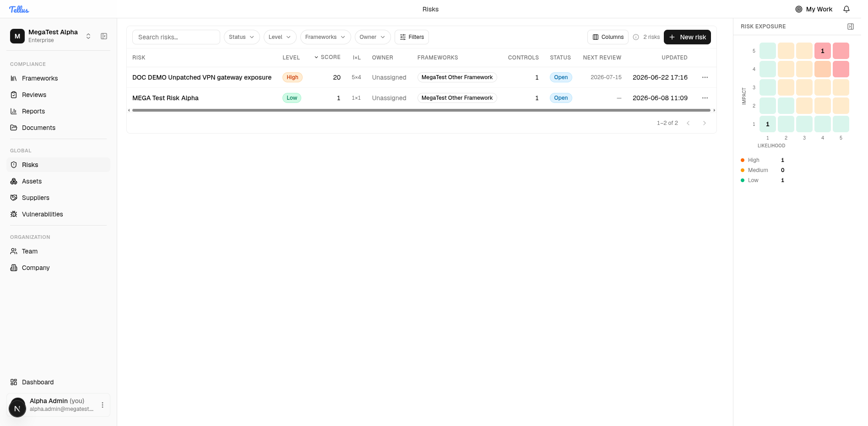This screenshot has height=426, width=868.
Task: Click MegaTest Other Framework tag in the VPN row
Action: [457, 77]
